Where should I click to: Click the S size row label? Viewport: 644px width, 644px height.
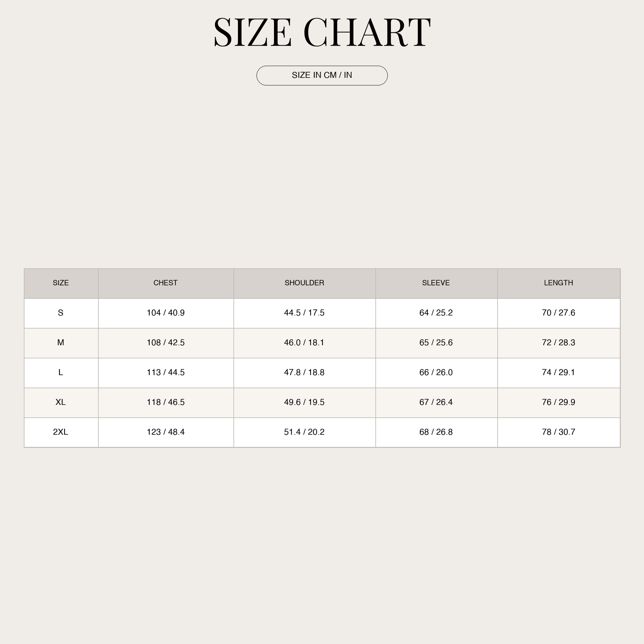pyautogui.click(x=61, y=313)
